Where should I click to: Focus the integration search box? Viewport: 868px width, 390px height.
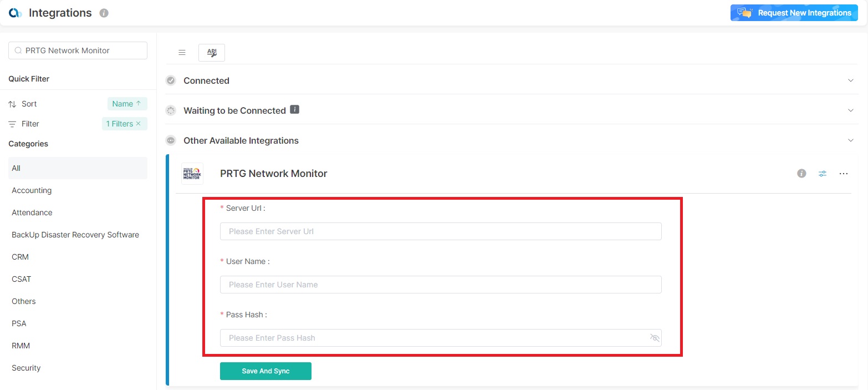coord(78,50)
